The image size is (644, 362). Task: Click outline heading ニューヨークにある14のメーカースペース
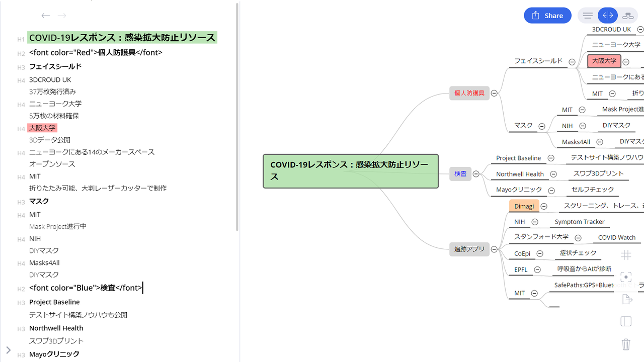(92, 152)
